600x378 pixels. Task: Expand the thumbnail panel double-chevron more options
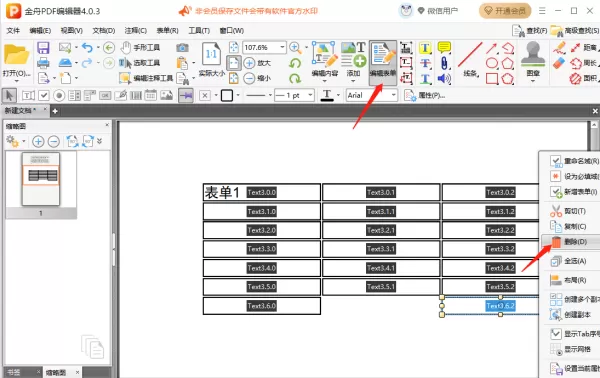(99, 141)
